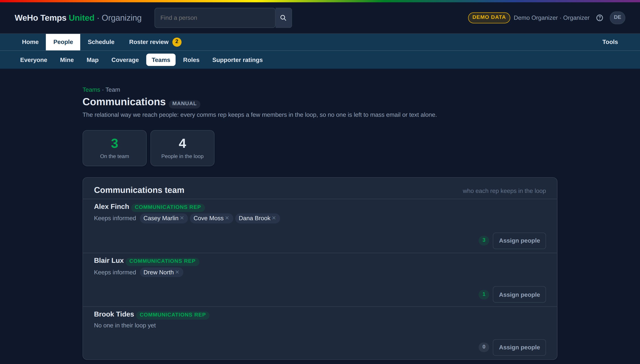This screenshot has width=640, height=364.
Task: Click the count badge 1 for Blair Lux
Action: click(x=484, y=294)
